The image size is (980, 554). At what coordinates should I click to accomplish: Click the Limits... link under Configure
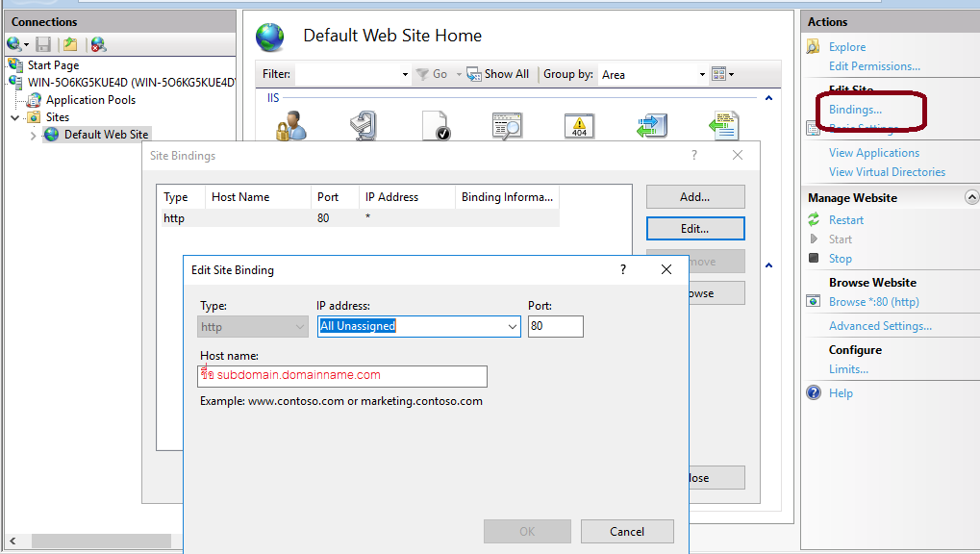[848, 369]
